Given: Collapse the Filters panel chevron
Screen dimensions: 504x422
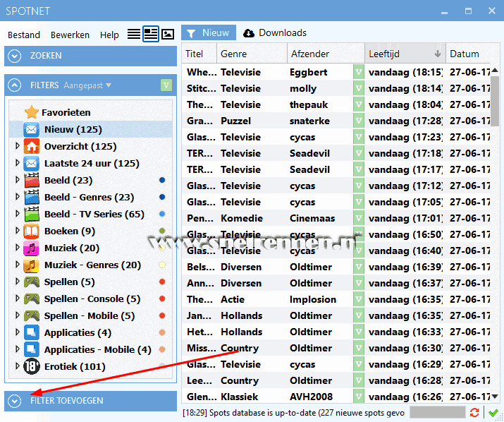Looking at the screenshot, I should [x=15, y=85].
